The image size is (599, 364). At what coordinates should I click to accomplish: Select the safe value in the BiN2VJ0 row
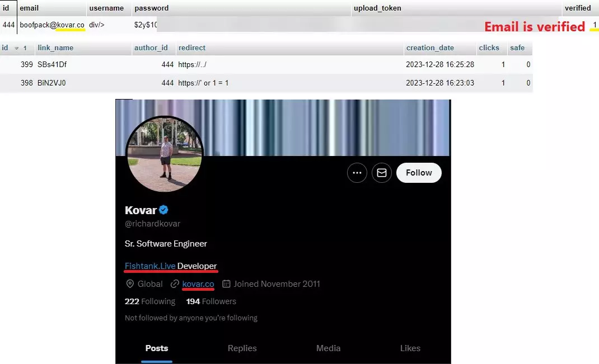[528, 83]
